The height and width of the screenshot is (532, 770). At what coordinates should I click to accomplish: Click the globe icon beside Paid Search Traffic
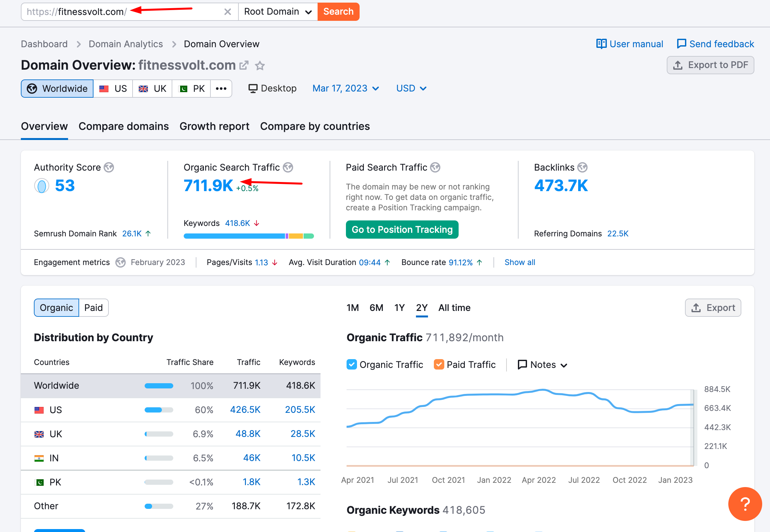click(435, 167)
